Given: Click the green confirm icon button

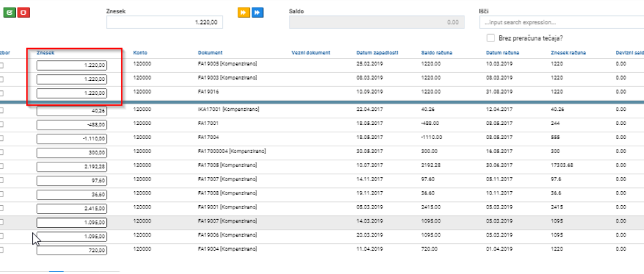Looking at the screenshot, I should click(9, 13).
